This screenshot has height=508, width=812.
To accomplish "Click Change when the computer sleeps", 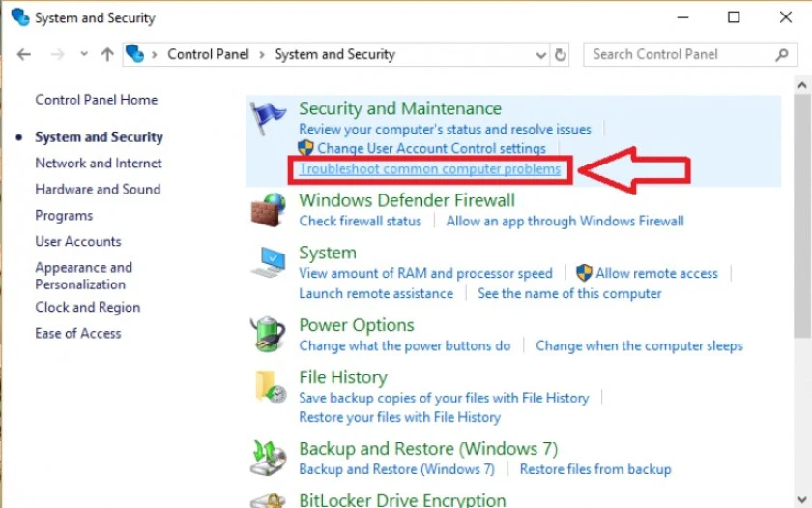I will point(639,345).
